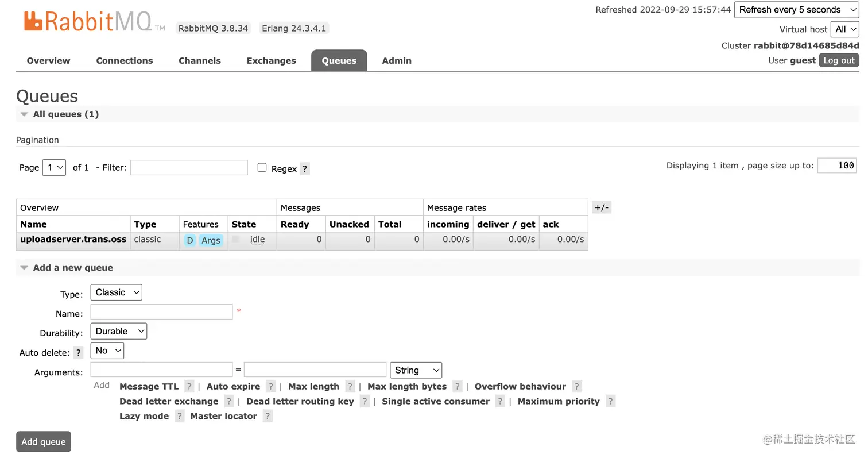Viewport: 868px width, 458px height.
Task: Show help for Master locator
Action: 267,417
